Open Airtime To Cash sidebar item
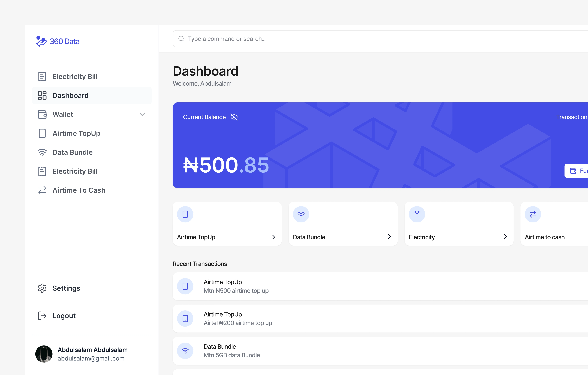The width and height of the screenshot is (588, 375). click(79, 190)
